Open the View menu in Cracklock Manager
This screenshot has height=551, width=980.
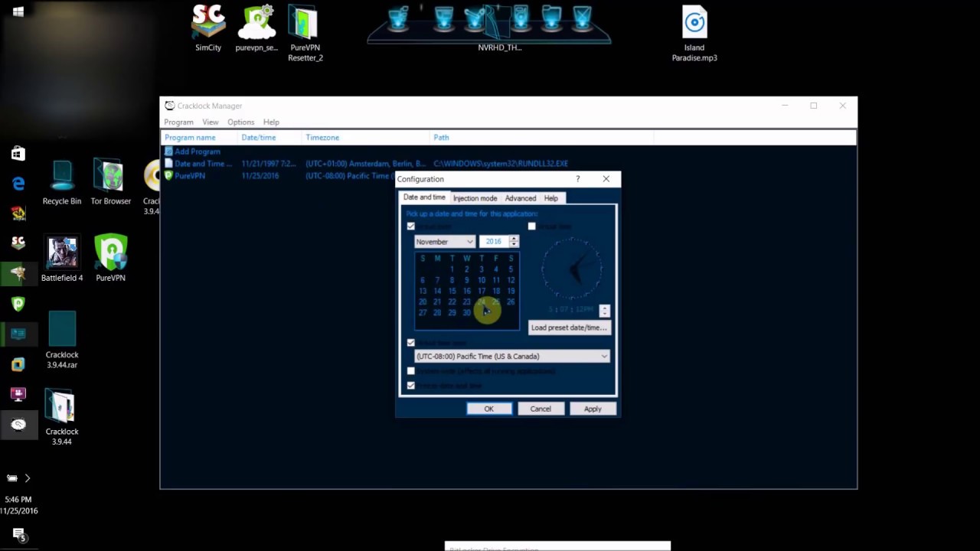click(211, 122)
